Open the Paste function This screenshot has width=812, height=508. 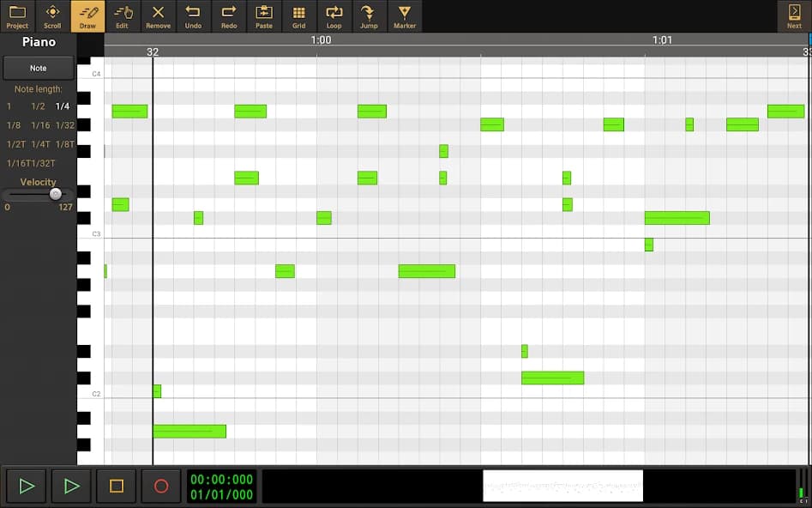[263, 15]
